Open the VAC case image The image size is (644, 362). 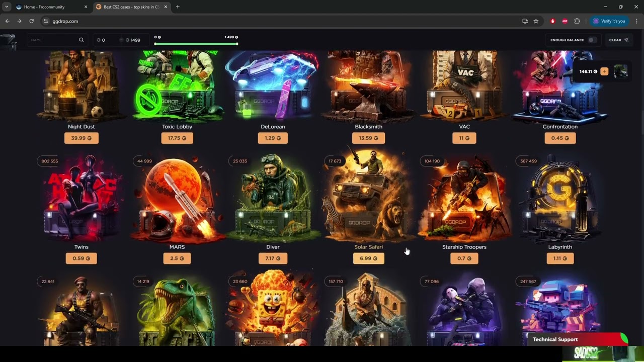point(464,85)
